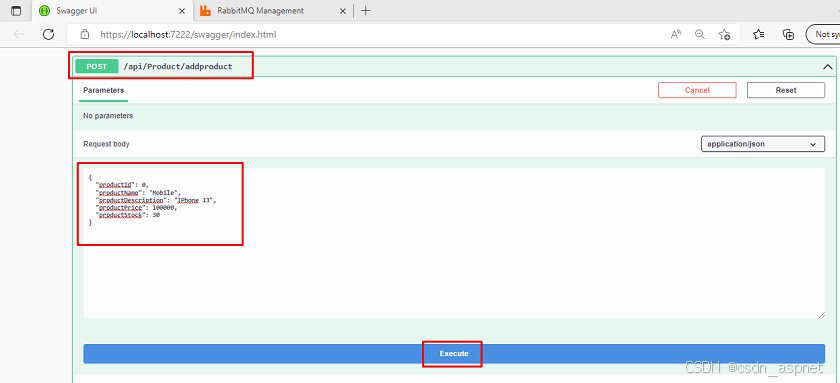Switch to the RabbitMQ Management tab

tap(273, 11)
